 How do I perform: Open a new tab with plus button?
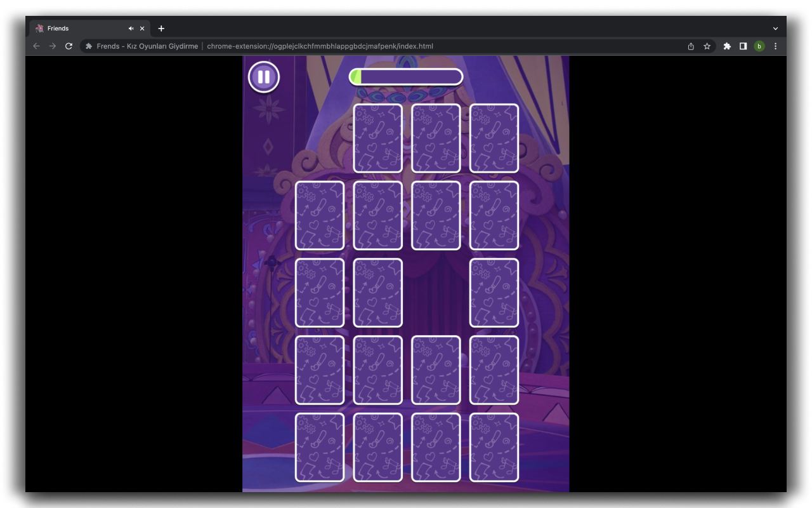161,29
